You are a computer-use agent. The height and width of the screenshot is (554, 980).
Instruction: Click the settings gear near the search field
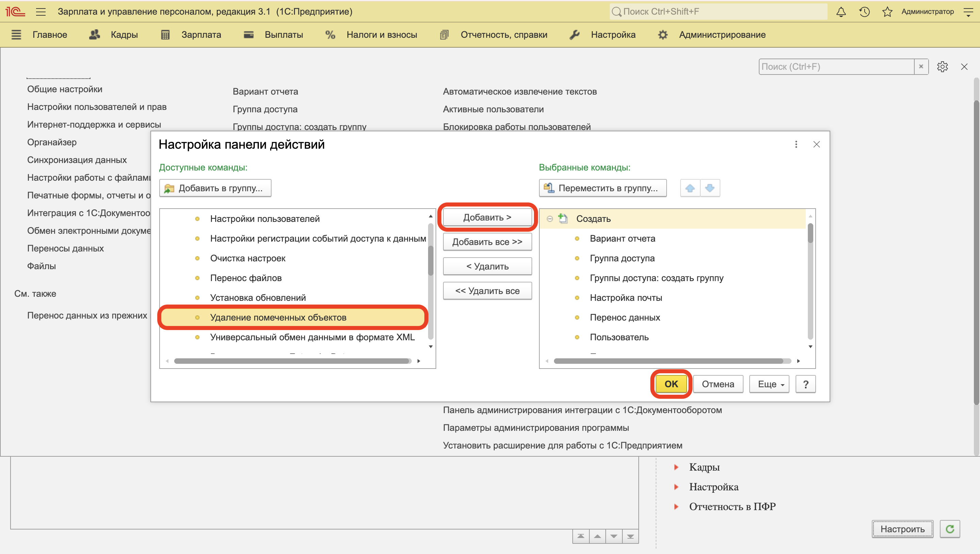pos(942,67)
